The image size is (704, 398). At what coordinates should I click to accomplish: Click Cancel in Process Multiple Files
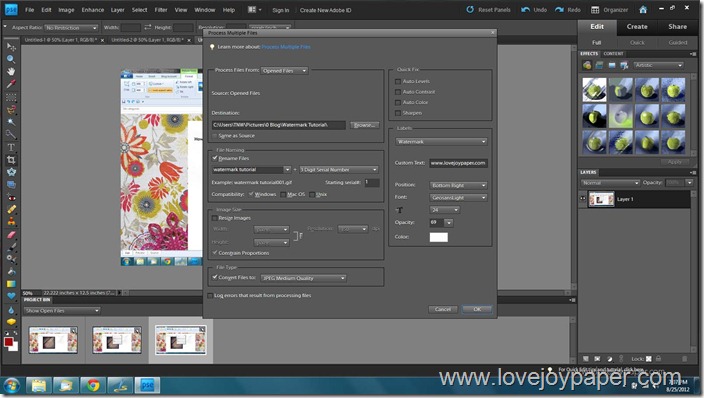pos(442,309)
